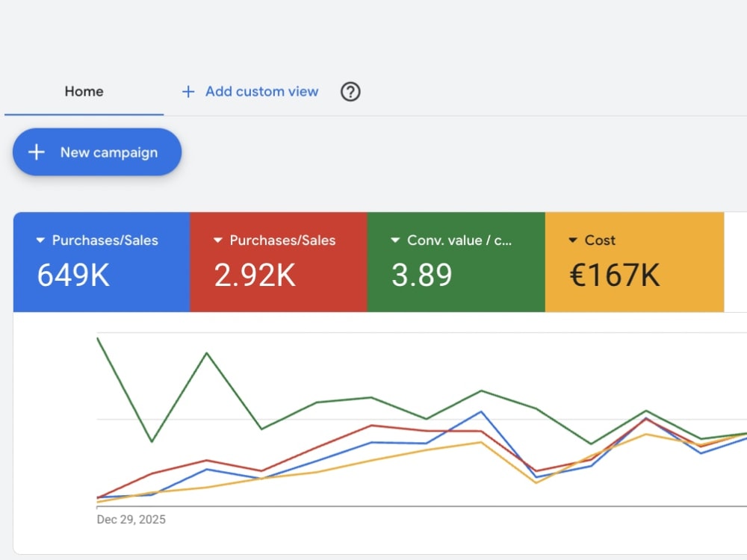Click the yellow cost line on chart
Image resolution: width=747 pixels, height=560 pixels.
coord(371,459)
